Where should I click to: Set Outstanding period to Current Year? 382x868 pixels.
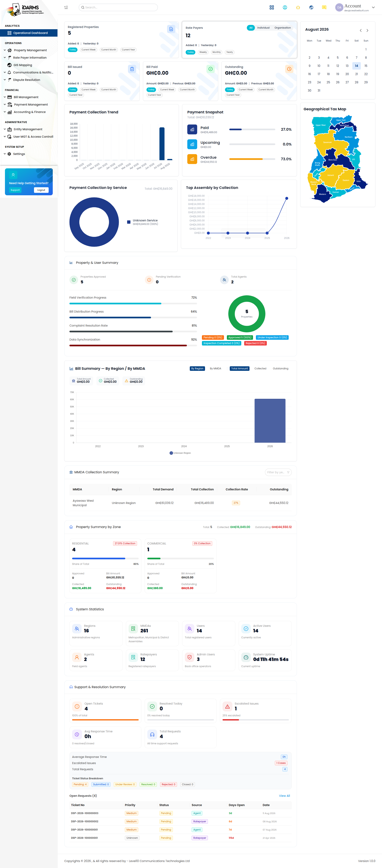coord(233,95)
